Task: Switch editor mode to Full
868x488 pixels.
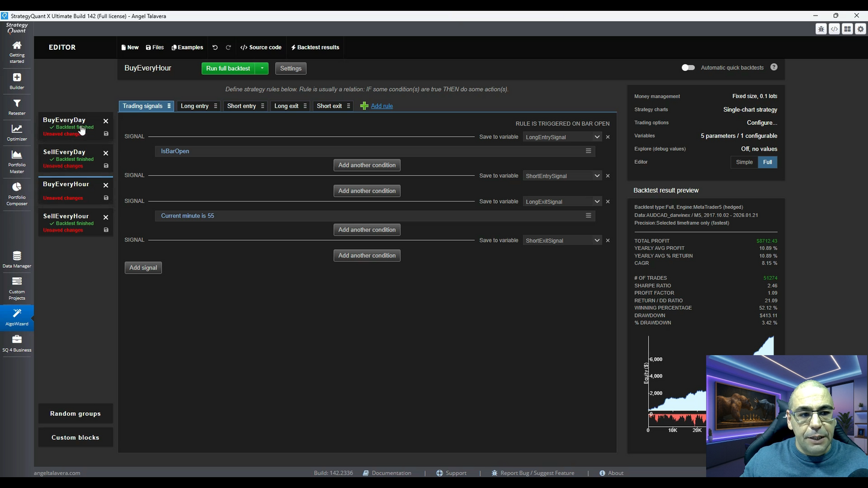Action: (x=768, y=162)
